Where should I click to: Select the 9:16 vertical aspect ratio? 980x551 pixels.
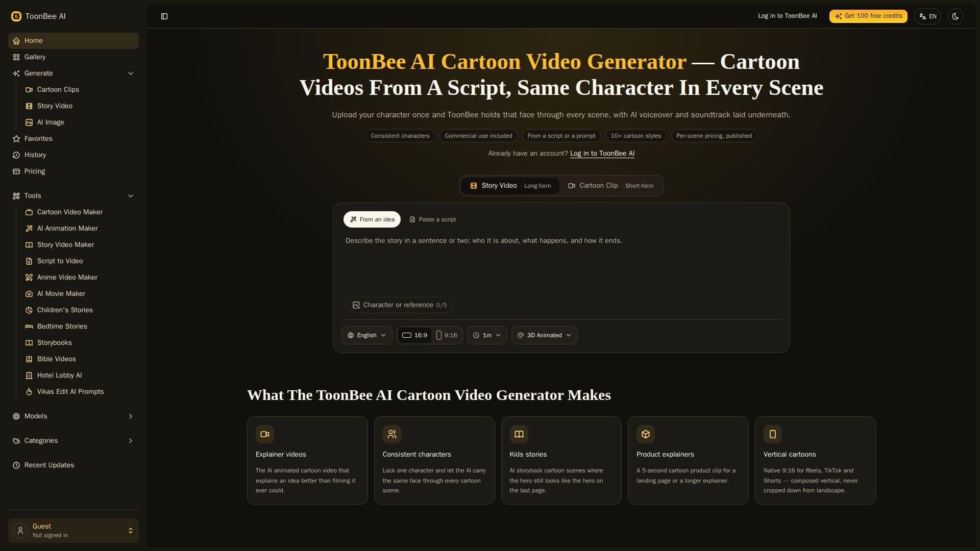pos(447,335)
